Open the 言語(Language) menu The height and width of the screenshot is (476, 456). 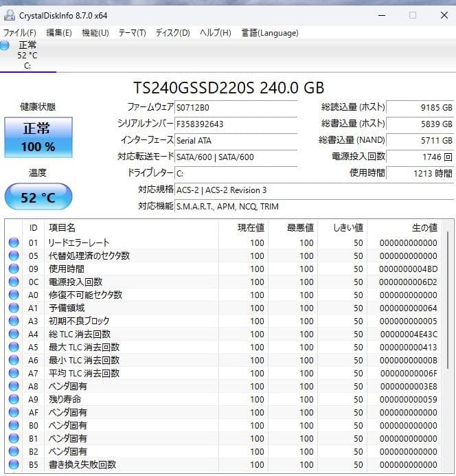tap(270, 33)
